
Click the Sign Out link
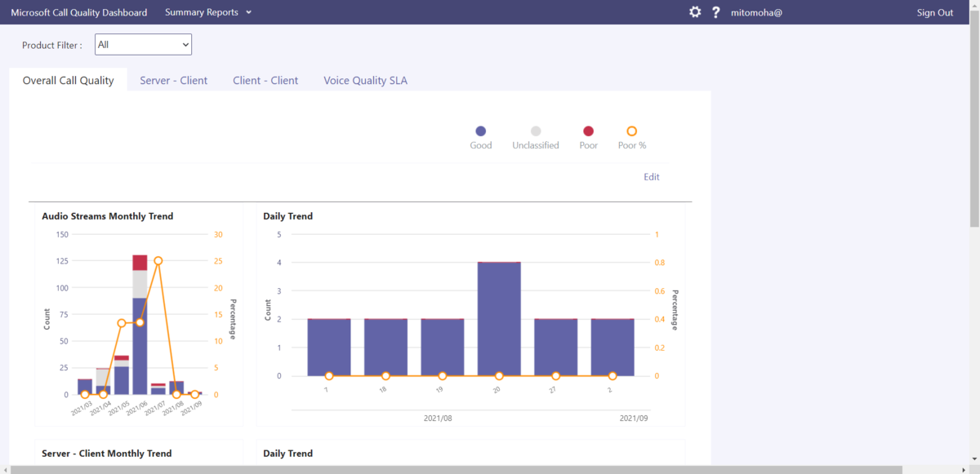point(935,12)
